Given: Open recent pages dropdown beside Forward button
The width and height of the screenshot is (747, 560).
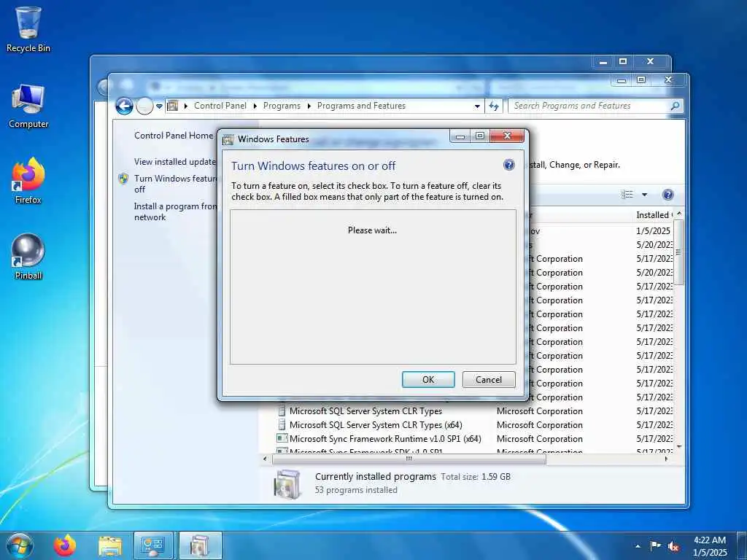Looking at the screenshot, I should tap(159, 106).
